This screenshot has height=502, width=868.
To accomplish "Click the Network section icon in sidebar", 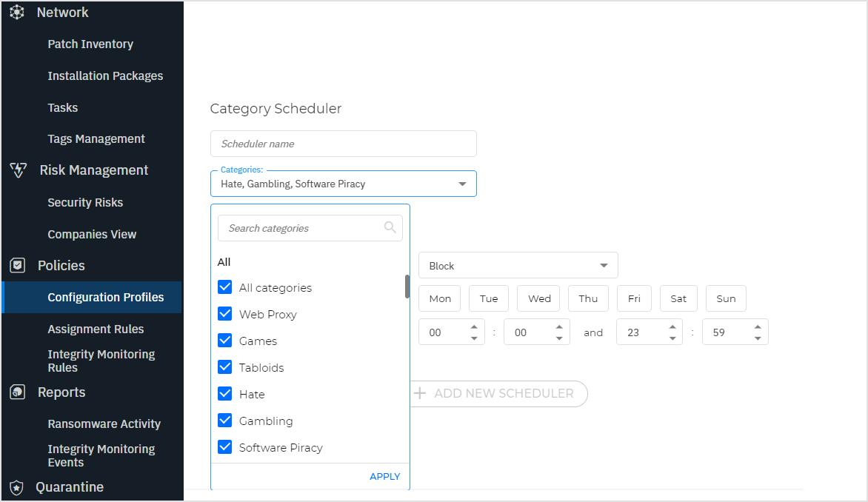I will (16, 13).
